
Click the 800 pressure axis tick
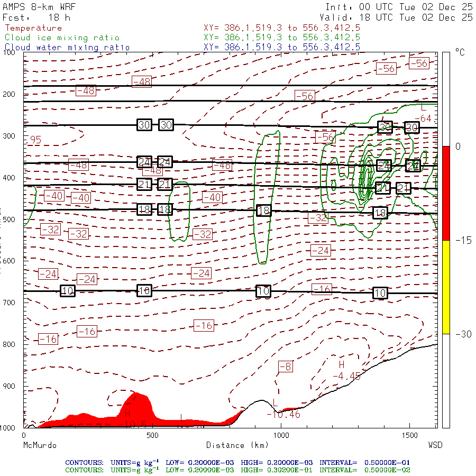(x=9, y=344)
